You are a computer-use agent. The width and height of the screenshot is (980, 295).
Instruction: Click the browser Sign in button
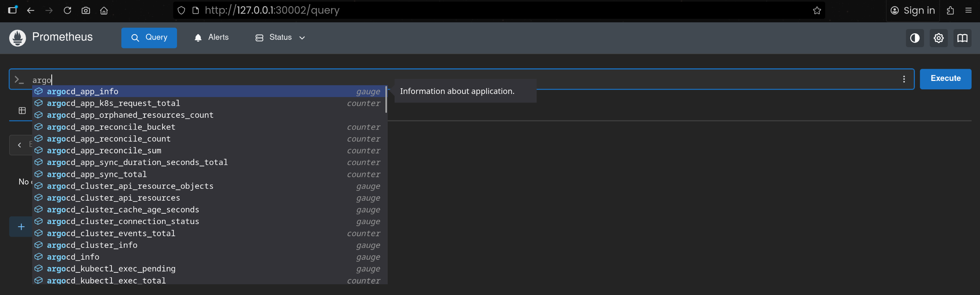913,10
